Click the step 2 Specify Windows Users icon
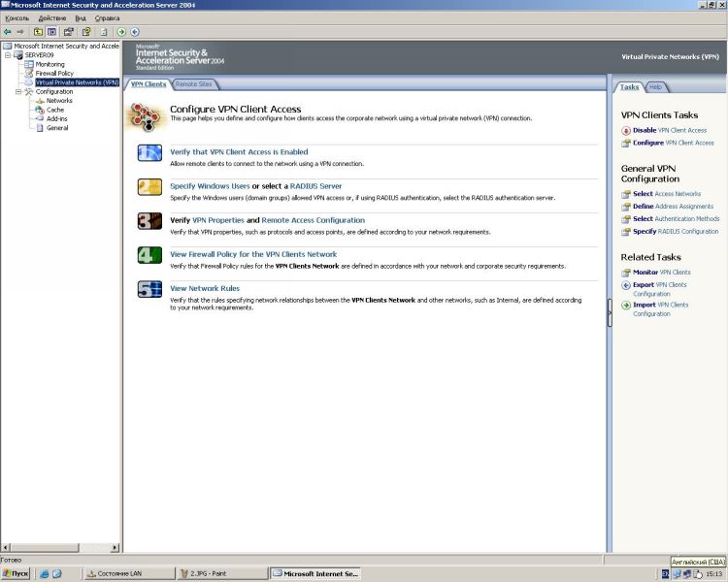 pos(149,187)
